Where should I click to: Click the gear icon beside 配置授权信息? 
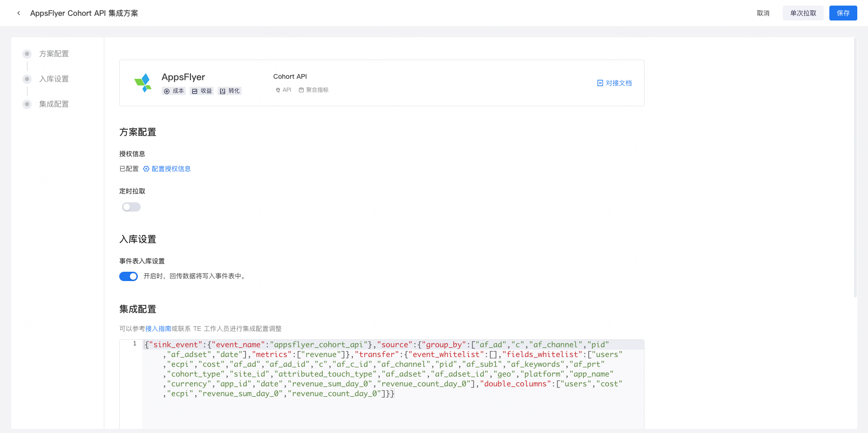pyautogui.click(x=146, y=169)
